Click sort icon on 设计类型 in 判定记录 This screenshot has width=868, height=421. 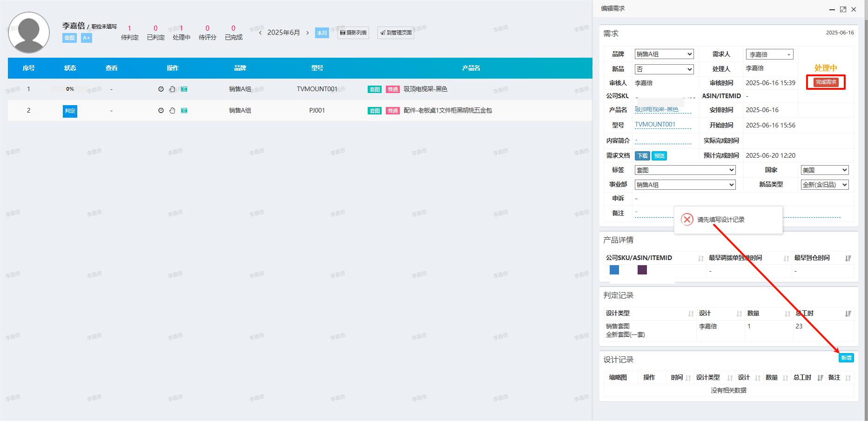pos(691,314)
